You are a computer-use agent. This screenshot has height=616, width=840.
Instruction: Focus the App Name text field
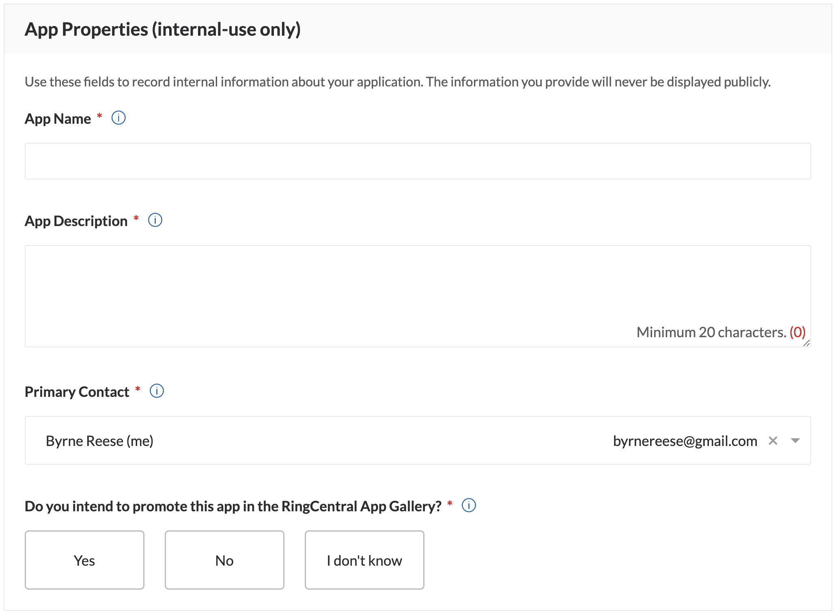(418, 161)
